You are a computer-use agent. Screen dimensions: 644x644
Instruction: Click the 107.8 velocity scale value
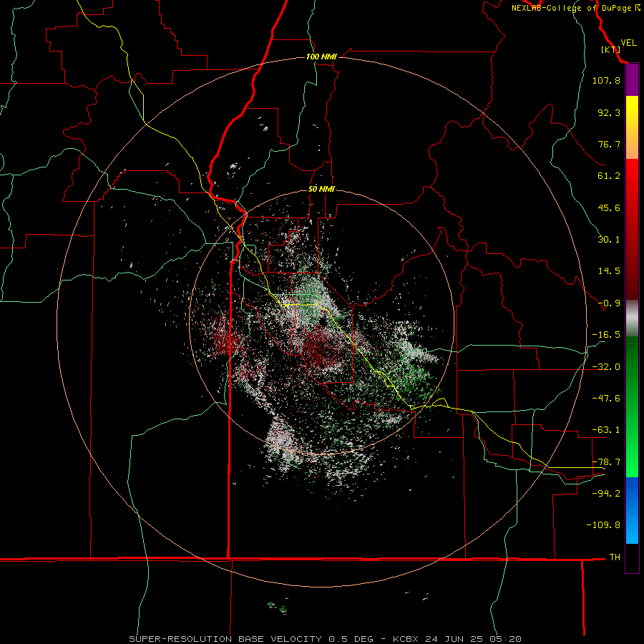coord(606,80)
